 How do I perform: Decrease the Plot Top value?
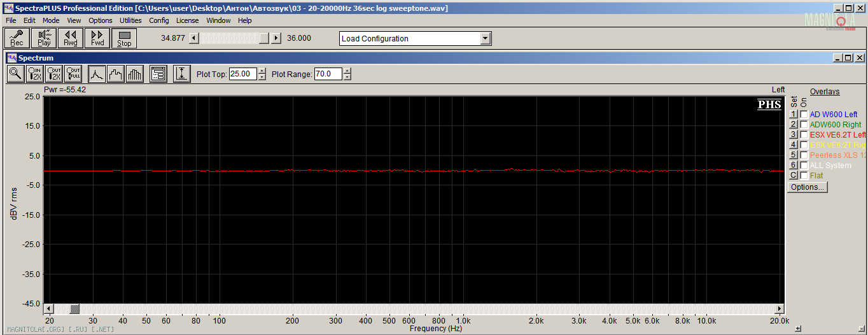click(x=262, y=77)
